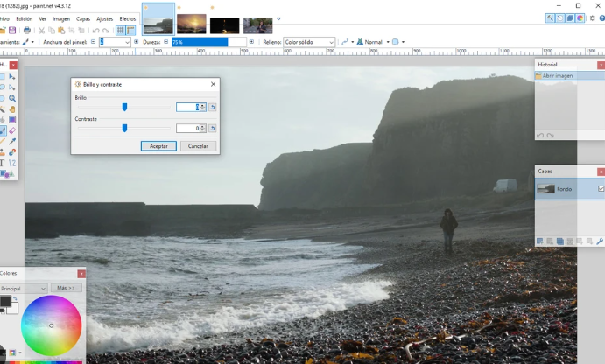The image size is (605, 364).
Task: Toggle Layers window visibility button
Action: click(x=570, y=18)
